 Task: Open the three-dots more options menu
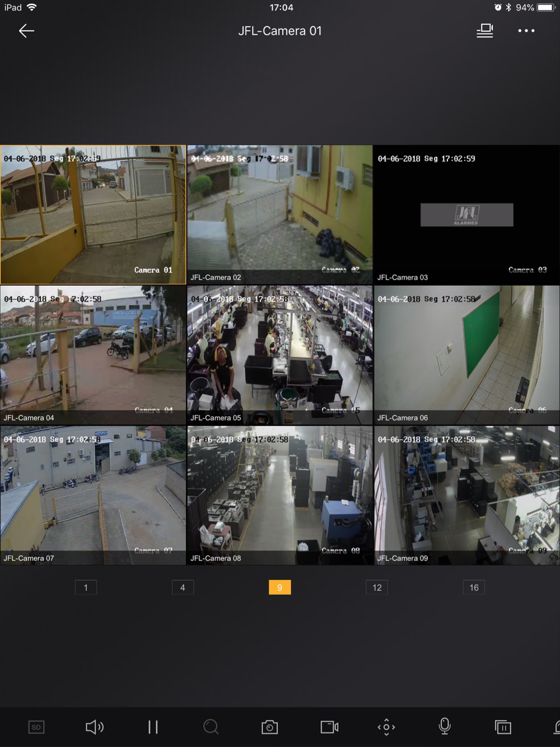(x=526, y=31)
